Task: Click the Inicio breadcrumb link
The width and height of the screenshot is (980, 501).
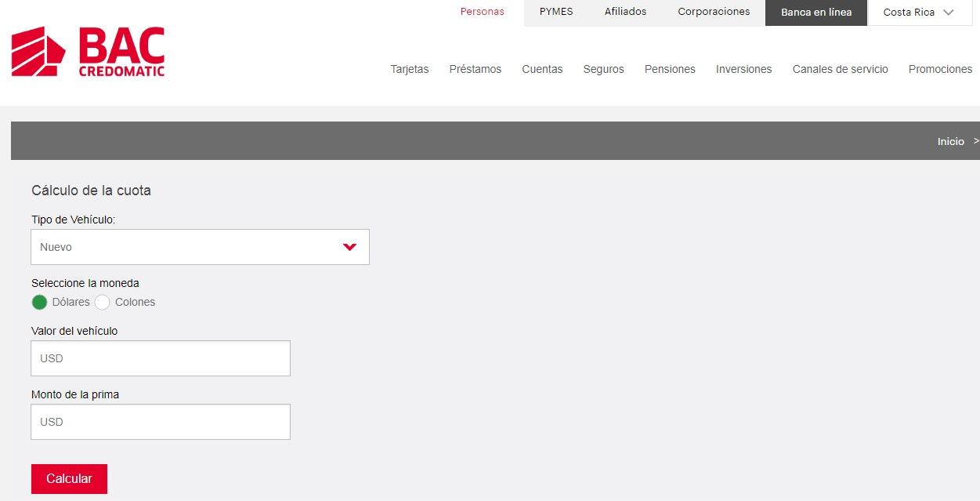Action: 950,141
